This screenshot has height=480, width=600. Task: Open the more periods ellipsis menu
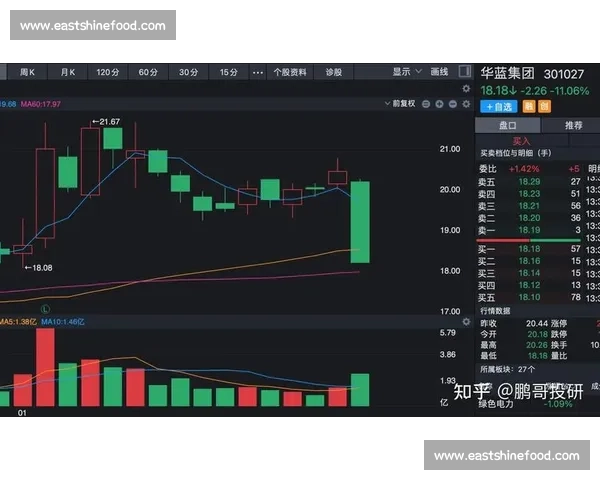pos(258,72)
